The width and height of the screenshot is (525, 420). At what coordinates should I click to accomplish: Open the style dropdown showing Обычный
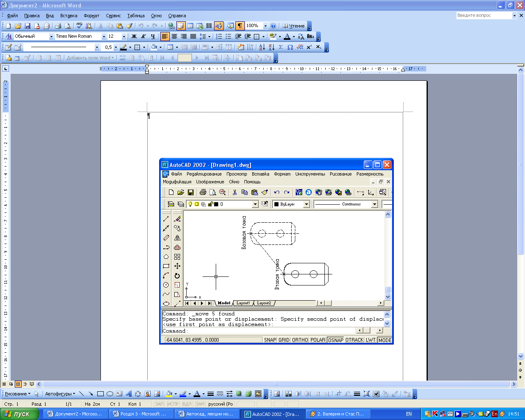[52, 37]
